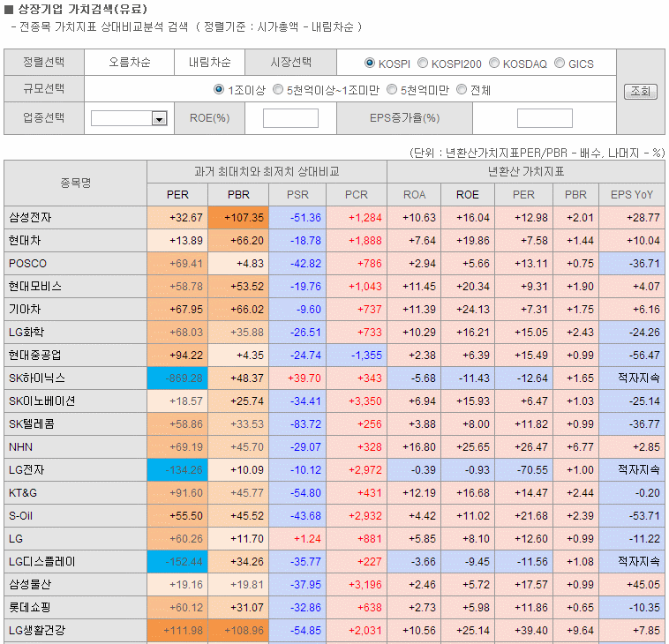The width and height of the screenshot is (669, 644).
Task: Select the NHN stock name
Action: (20, 447)
